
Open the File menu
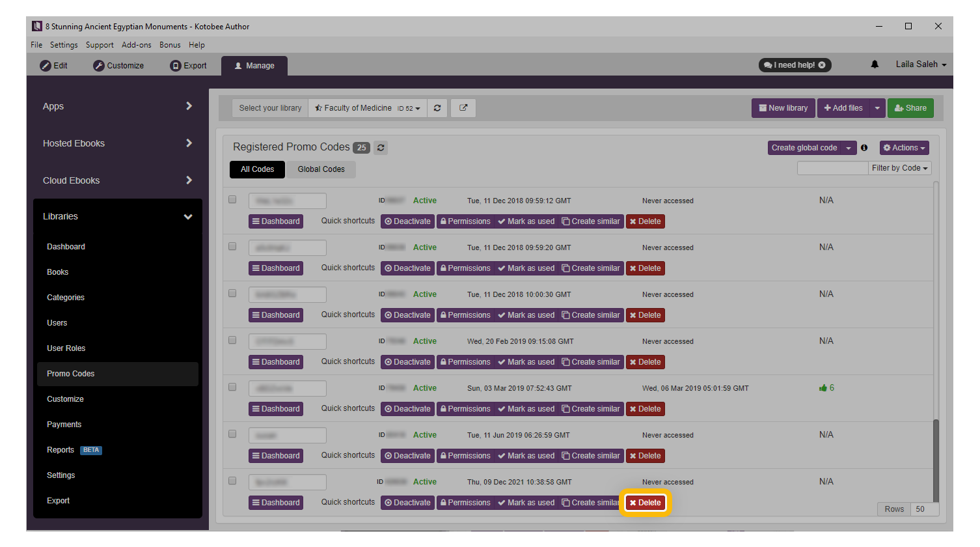pyautogui.click(x=36, y=45)
